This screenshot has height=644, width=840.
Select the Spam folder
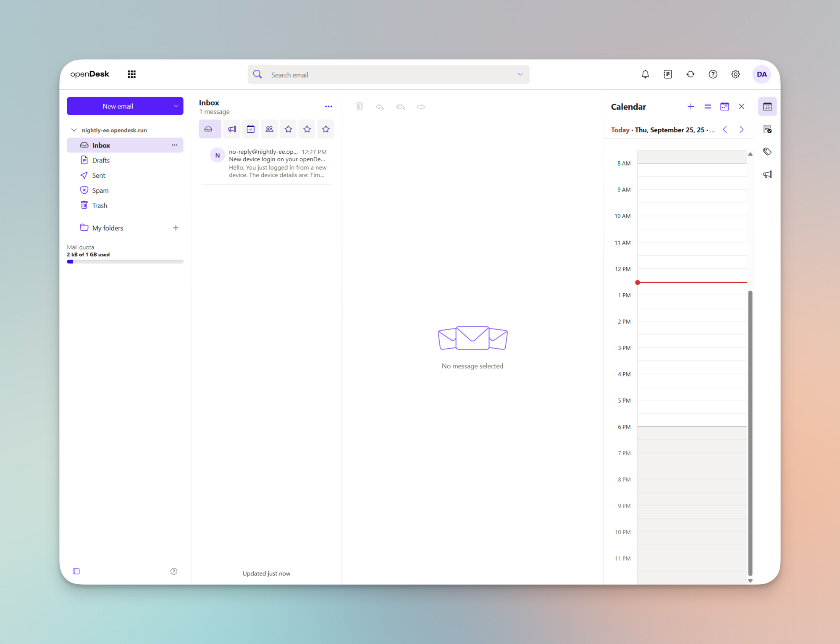click(100, 190)
